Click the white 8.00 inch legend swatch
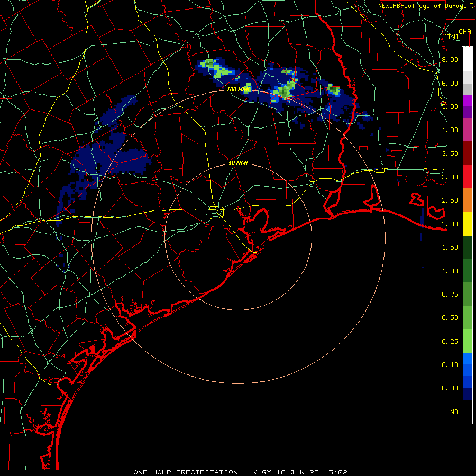 tap(467, 59)
